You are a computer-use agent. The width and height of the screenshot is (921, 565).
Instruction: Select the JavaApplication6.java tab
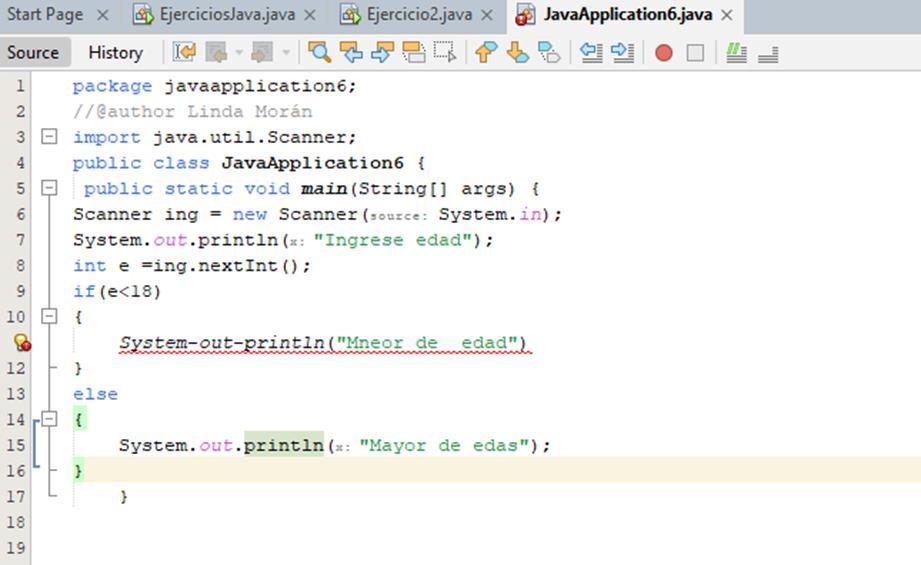pos(628,14)
